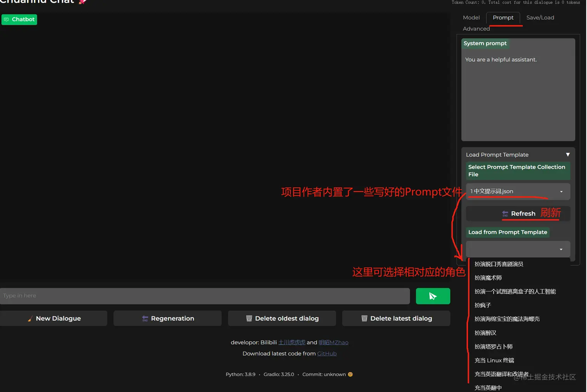Click the System prompt label
This screenshot has height=392, width=587.
[485, 43]
